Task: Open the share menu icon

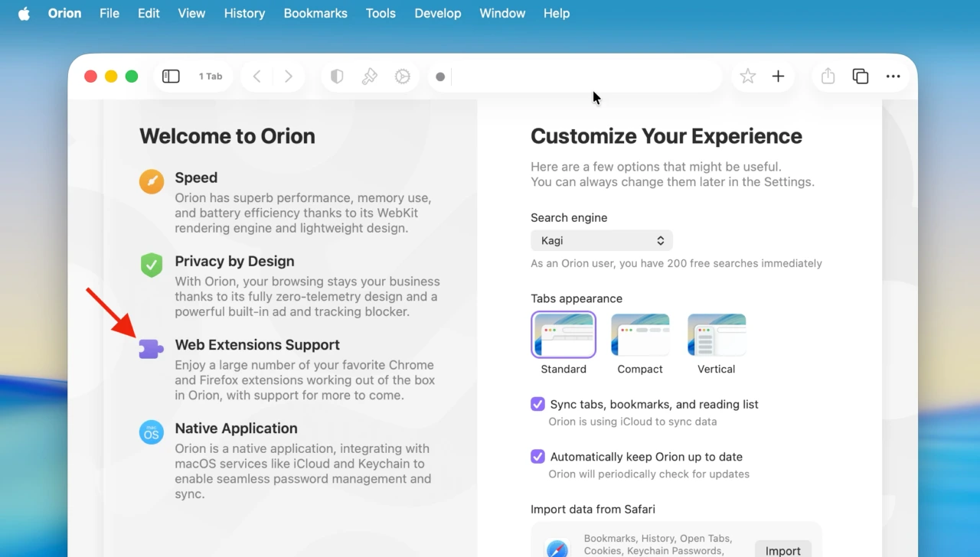Action: (827, 76)
